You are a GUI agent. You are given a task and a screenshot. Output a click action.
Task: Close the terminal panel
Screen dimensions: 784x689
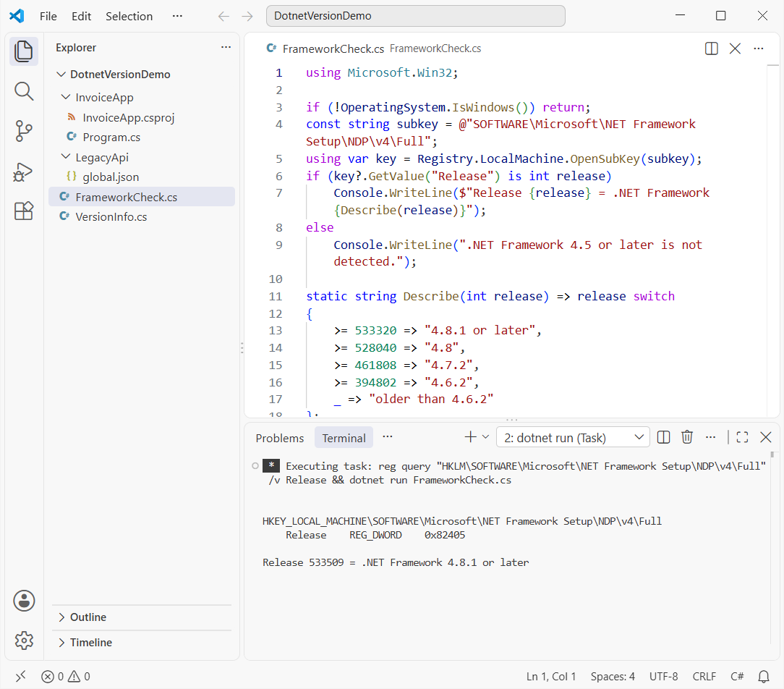tap(765, 437)
